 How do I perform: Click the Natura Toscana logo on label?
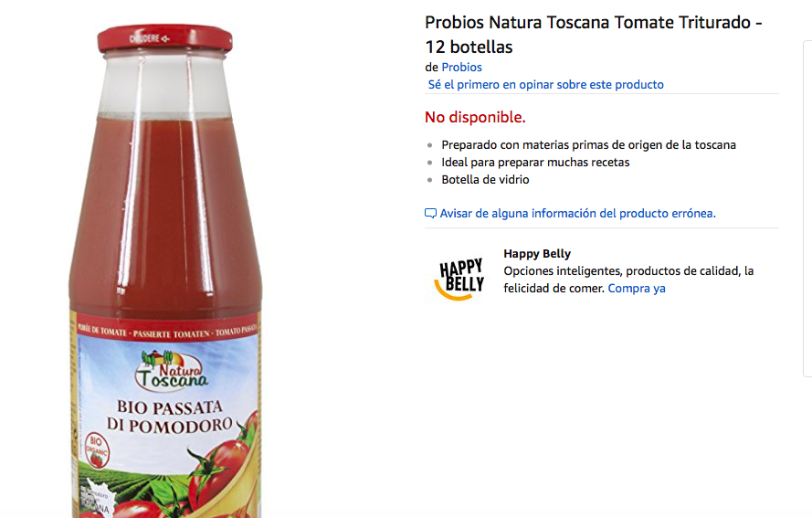pyautogui.click(x=171, y=369)
